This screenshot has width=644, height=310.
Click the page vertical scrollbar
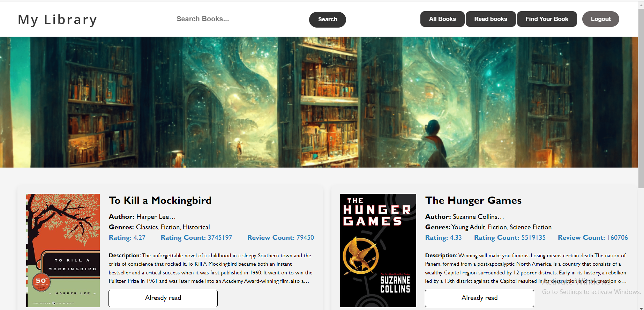click(641, 155)
